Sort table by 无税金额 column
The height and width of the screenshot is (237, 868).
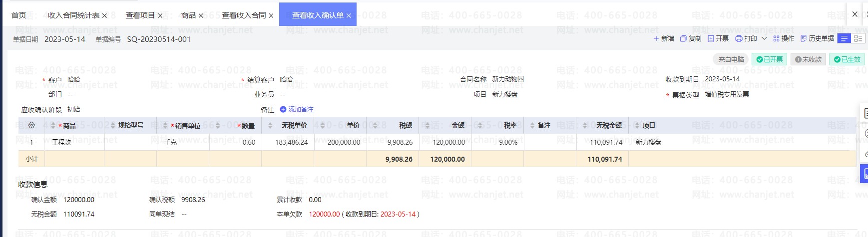point(585,126)
